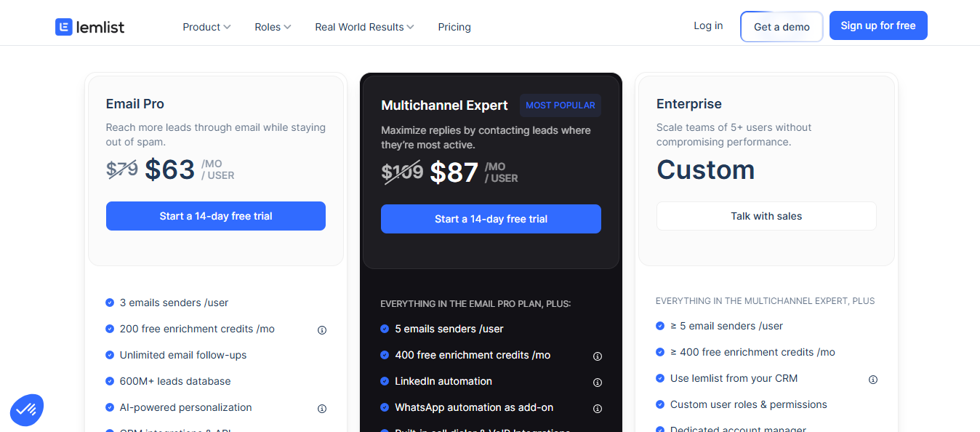Click the lemlist logo icon
The image size is (980, 432).
tap(64, 26)
